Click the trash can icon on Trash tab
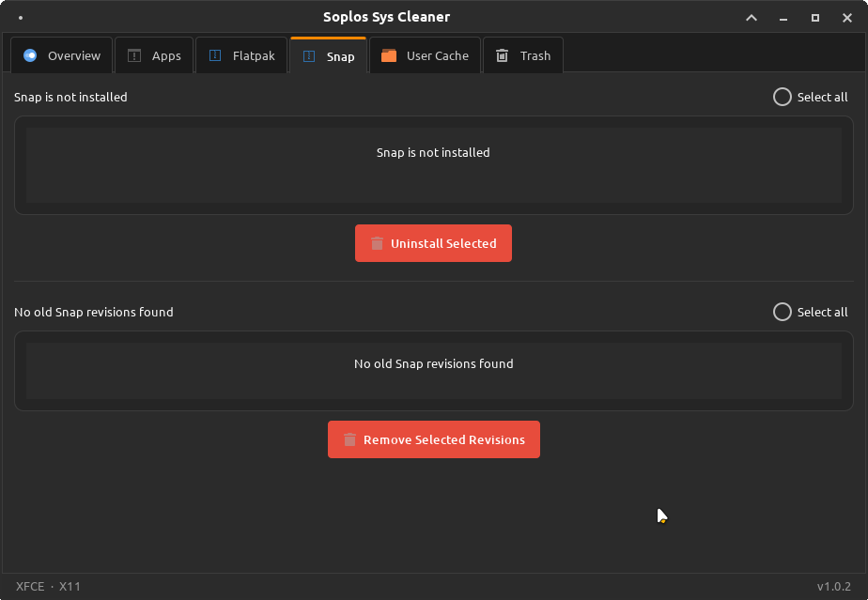The width and height of the screenshot is (868, 600). (x=502, y=55)
